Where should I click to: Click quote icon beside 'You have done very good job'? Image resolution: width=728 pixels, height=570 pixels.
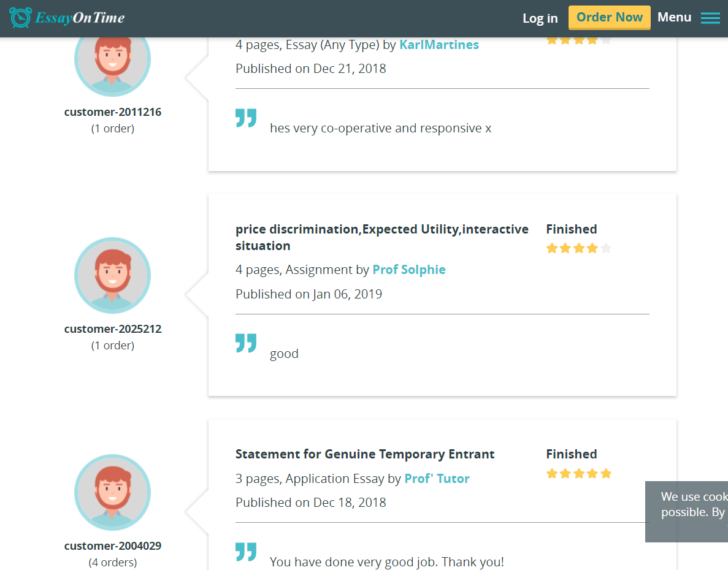(246, 552)
